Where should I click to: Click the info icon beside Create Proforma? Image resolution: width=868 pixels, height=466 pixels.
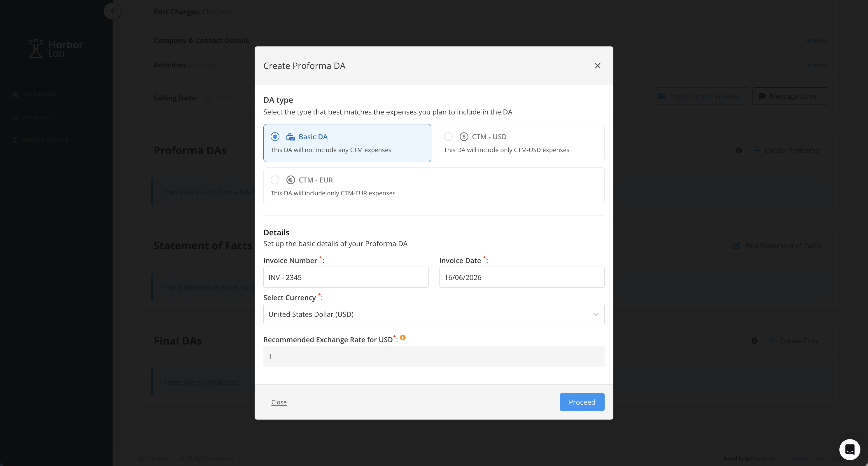738,150
